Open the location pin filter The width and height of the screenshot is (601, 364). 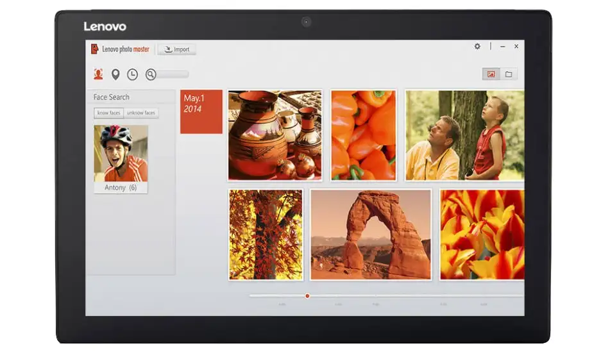(x=115, y=74)
